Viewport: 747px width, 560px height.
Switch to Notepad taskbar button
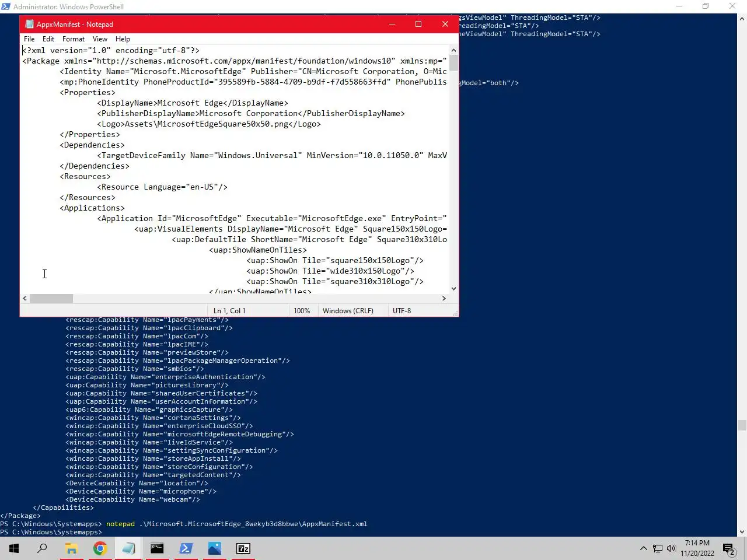click(128, 548)
